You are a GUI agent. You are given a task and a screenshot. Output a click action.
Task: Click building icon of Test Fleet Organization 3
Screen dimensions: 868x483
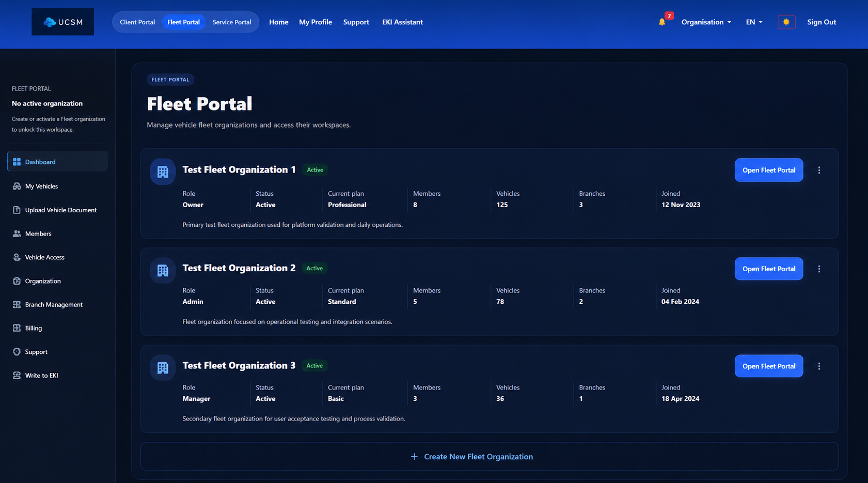163,367
